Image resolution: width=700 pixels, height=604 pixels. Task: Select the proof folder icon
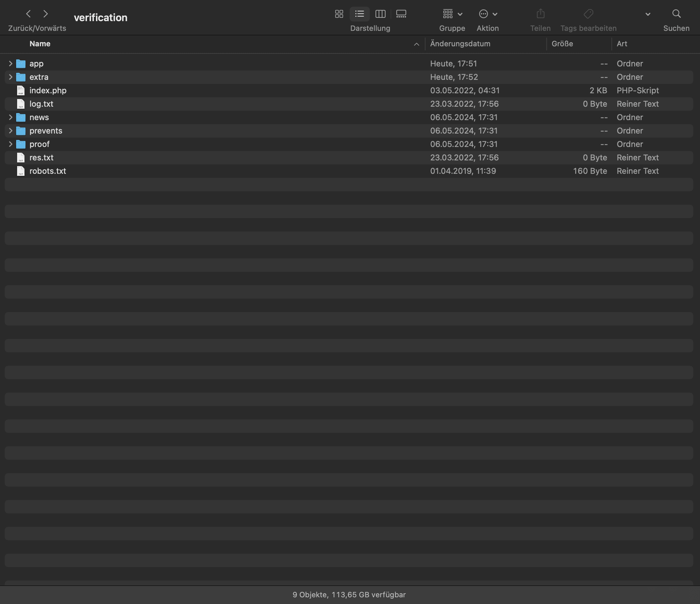(21, 144)
